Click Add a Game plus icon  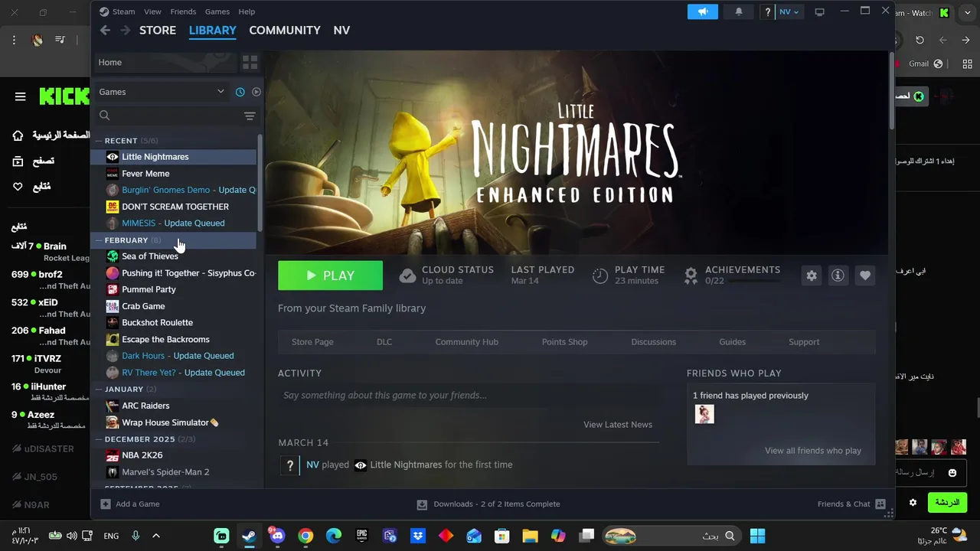(106, 504)
